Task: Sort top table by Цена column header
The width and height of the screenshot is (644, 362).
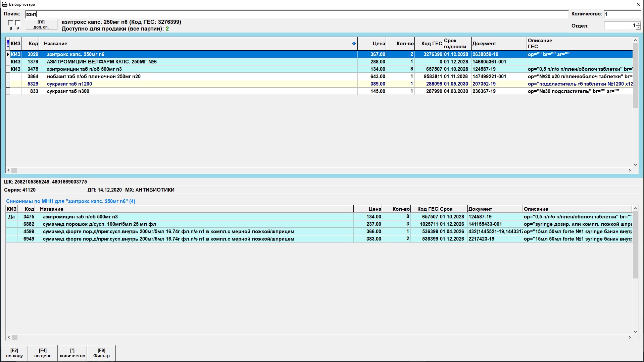Action: point(372,44)
